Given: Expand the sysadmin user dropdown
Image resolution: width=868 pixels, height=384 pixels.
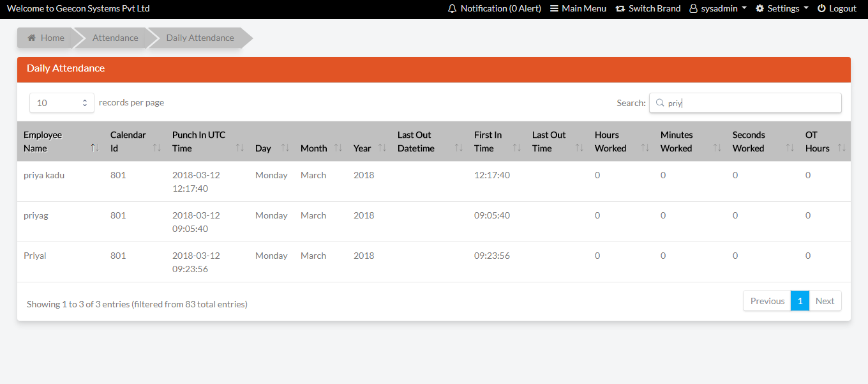Looking at the screenshot, I should point(718,9).
